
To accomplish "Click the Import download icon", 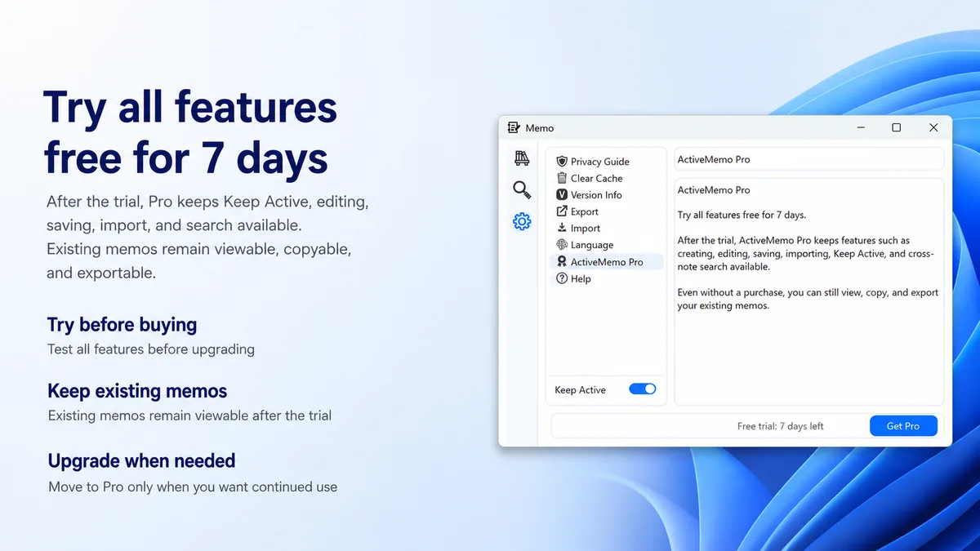I will tap(562, 229).
